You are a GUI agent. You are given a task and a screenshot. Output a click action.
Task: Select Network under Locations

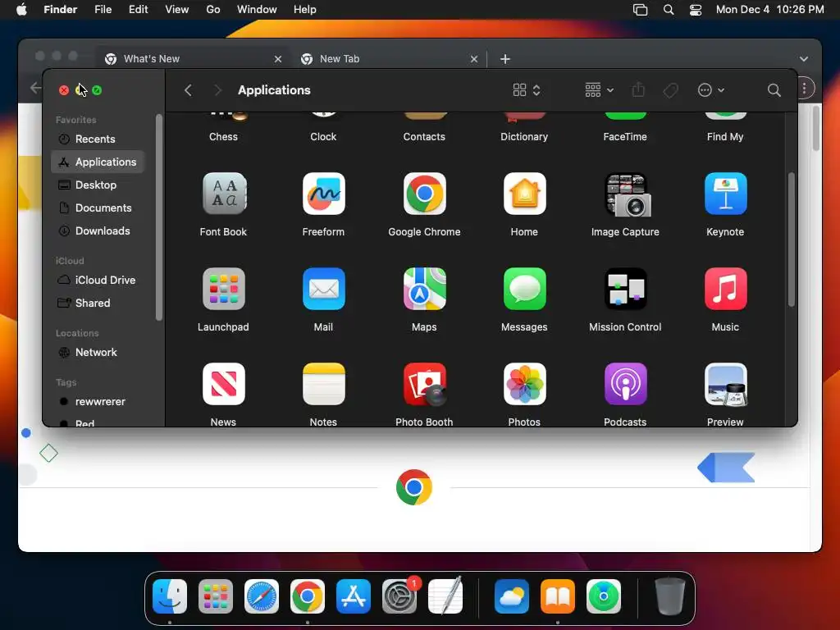tap(98, 353)
